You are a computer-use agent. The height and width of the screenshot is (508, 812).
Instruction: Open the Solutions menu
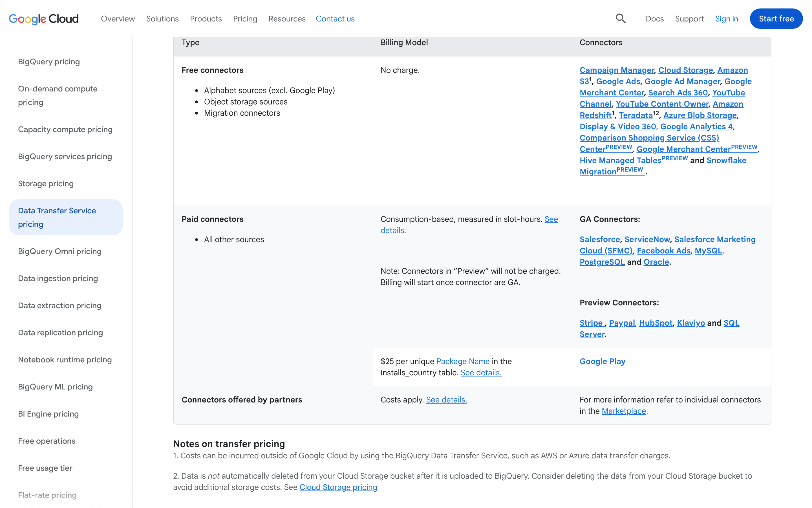tap(162, 19)
